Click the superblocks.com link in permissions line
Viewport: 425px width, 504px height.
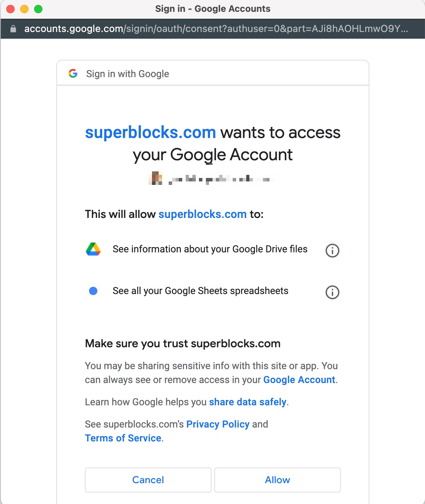tap(202, 214)
